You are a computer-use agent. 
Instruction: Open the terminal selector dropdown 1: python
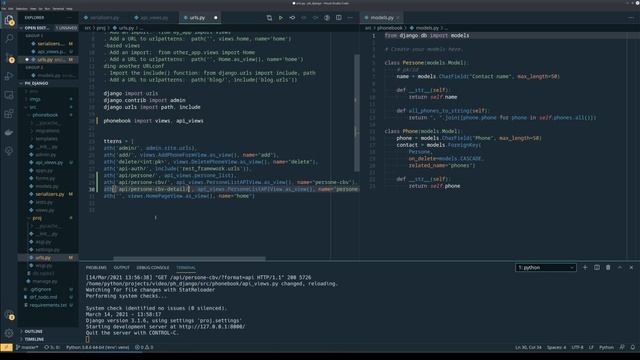[x=545, y=267]
